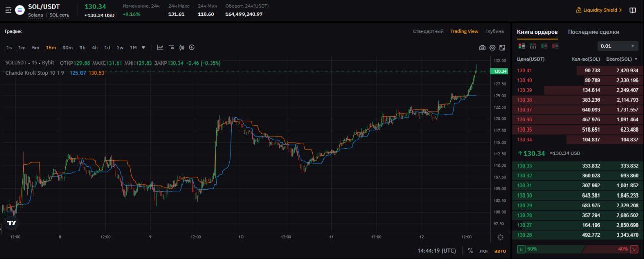Toggle percent scale on the chart
The image size is (644, 259).
[x=470, y=250]
